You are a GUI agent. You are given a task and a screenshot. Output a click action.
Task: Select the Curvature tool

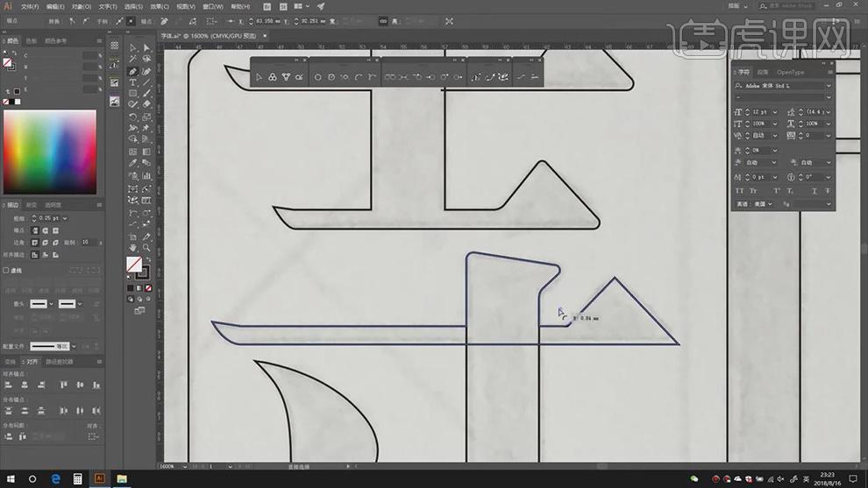pyautogui.click(x=146, y=71)
